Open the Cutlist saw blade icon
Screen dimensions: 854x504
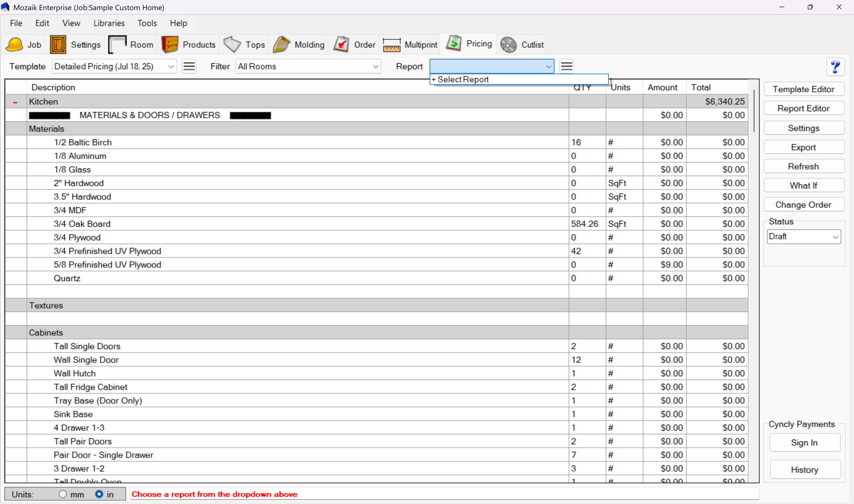[508, 44]
